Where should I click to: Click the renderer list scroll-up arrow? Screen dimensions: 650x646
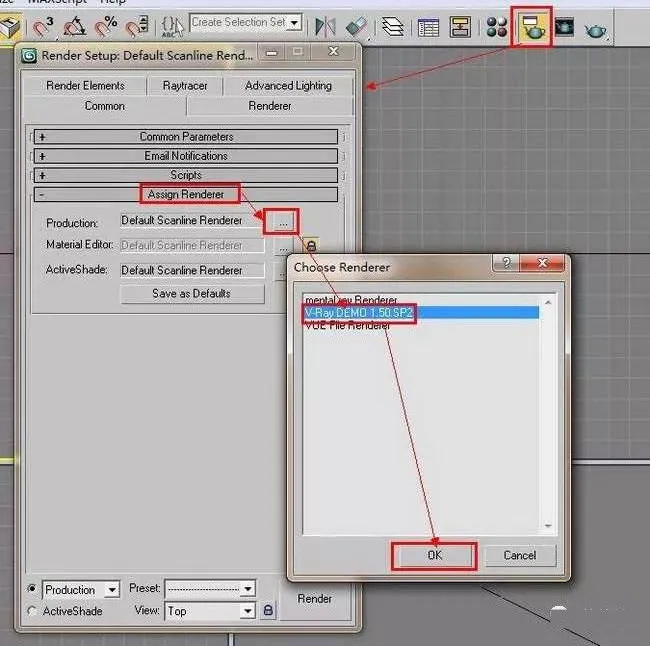coord(548,303)
